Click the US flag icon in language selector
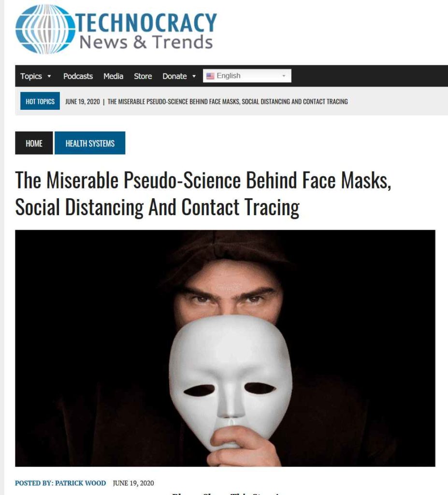This screenshot has height=495, width=448. (x=210, y=76)
